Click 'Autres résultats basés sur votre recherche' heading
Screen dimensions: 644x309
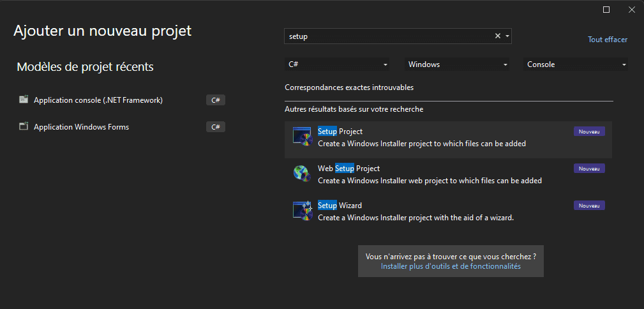[354, 109]
